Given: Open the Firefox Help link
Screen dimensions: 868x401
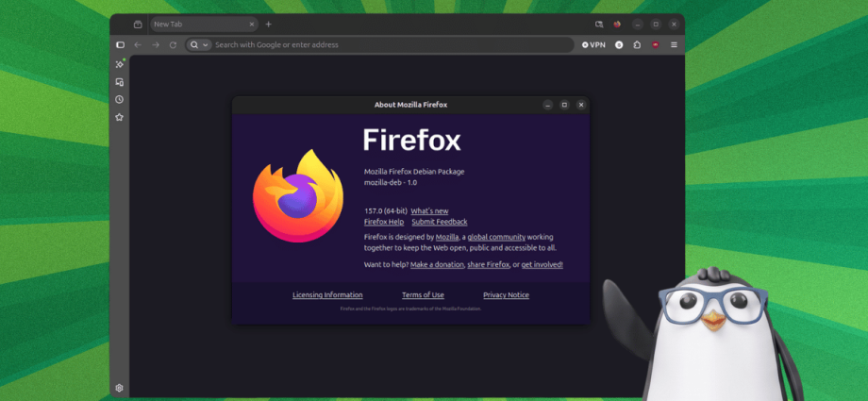Looking at the screenshot, I should (384, 222).
